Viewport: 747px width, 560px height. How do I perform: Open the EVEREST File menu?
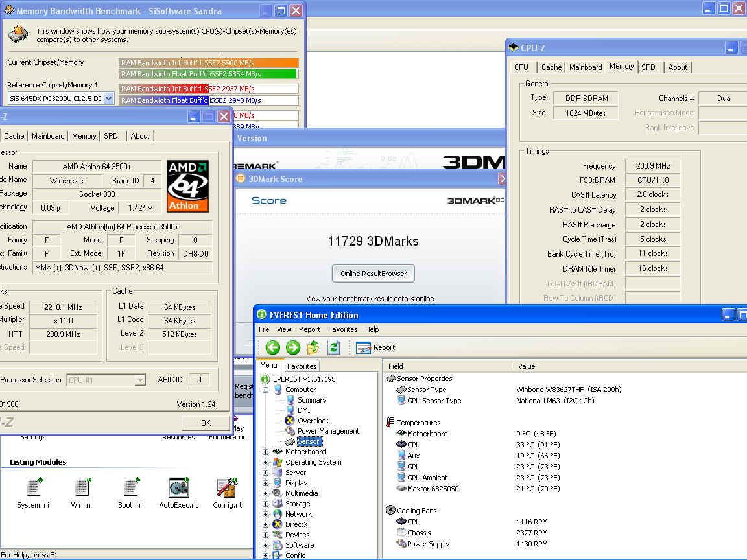(264, 329)
